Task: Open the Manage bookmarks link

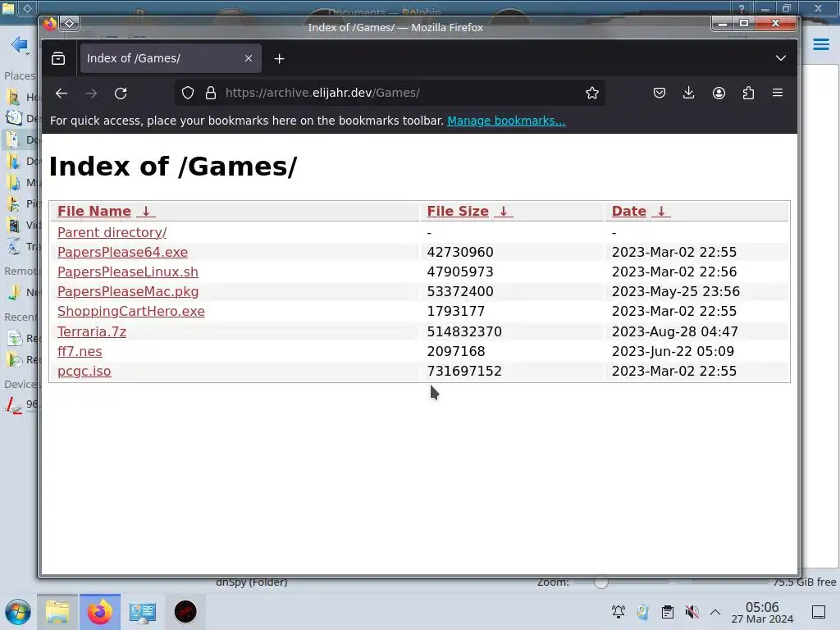Action: pyautogui.click(x=506, y=121)
